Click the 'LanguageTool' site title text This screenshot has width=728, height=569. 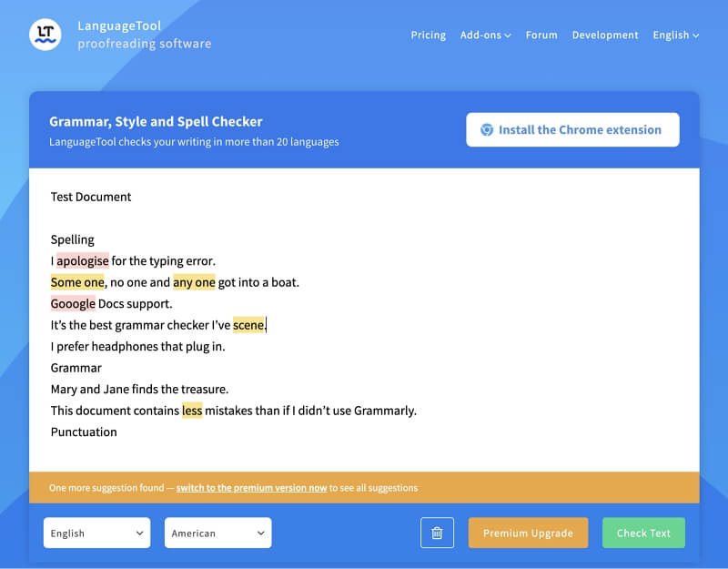119,26
